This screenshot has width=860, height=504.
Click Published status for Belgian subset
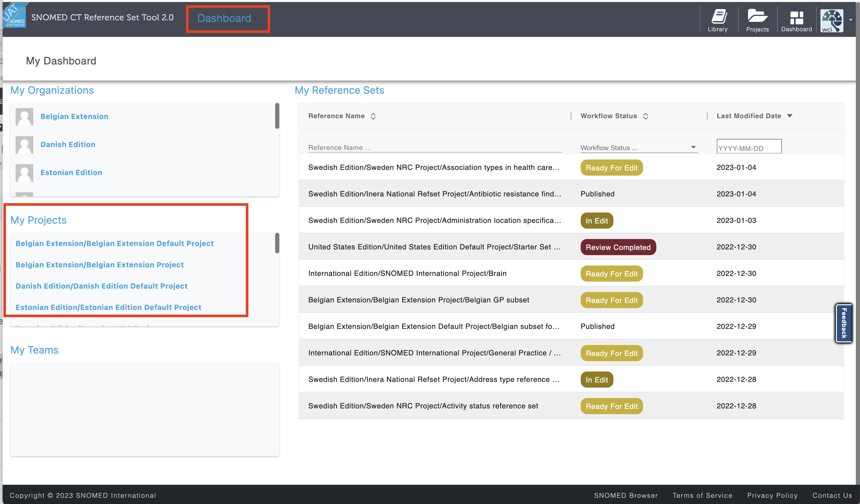[x=598, y=326]
